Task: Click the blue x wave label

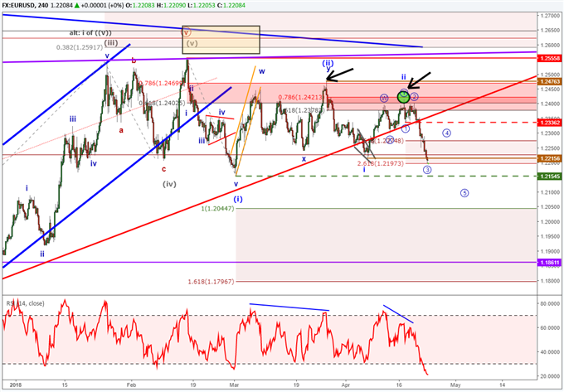Action: 304,158
